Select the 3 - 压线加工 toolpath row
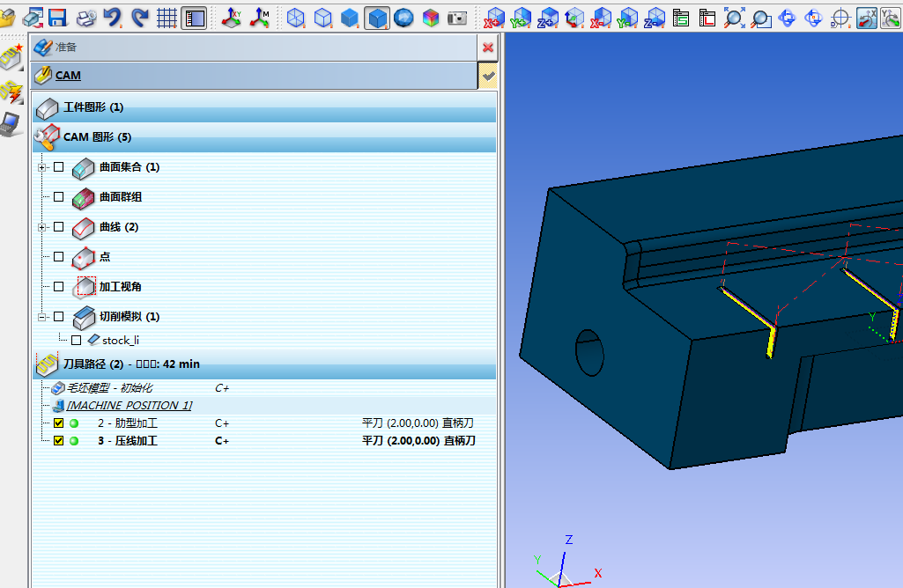The width and height of the screenshot is (903, 588). (x=127, y=441)
